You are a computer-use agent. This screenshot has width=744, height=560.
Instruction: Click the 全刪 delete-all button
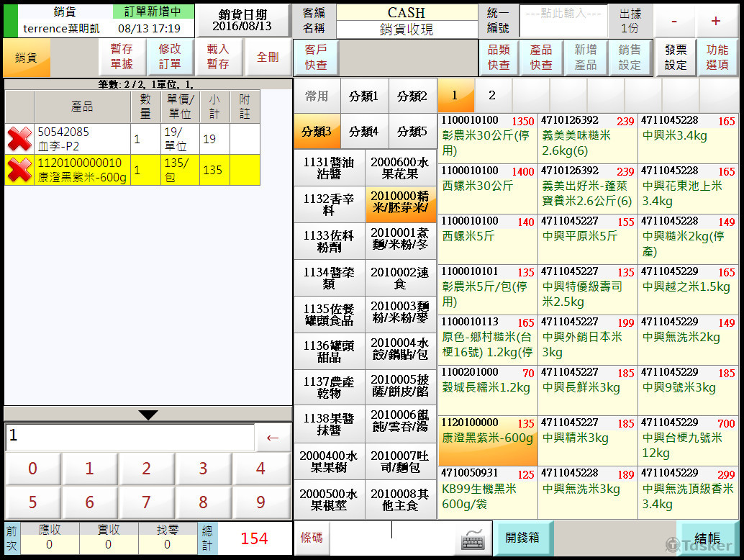268,57
